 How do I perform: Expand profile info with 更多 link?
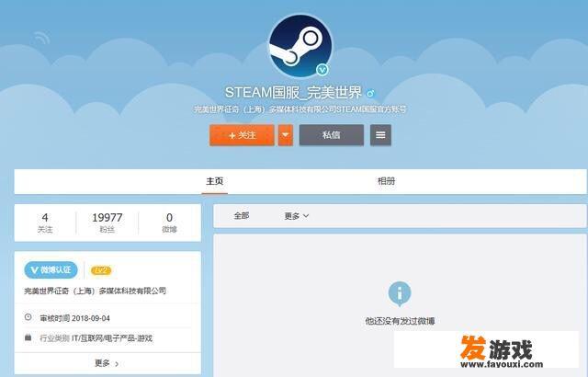point(107,363)
